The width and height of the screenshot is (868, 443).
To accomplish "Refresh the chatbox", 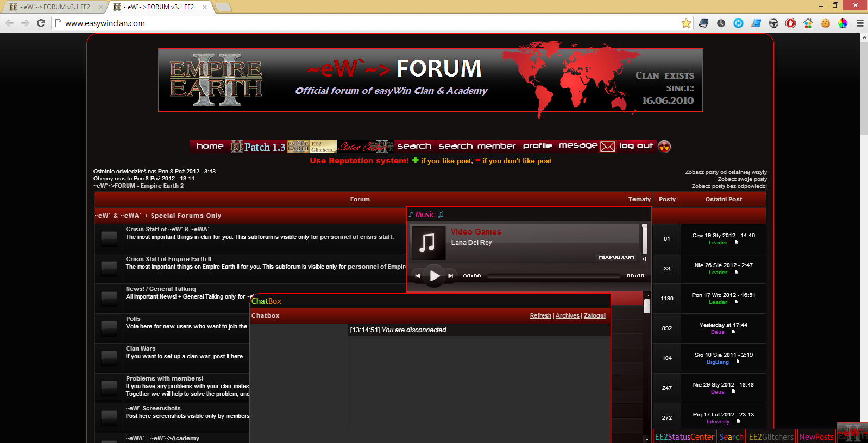I will 540,315.
